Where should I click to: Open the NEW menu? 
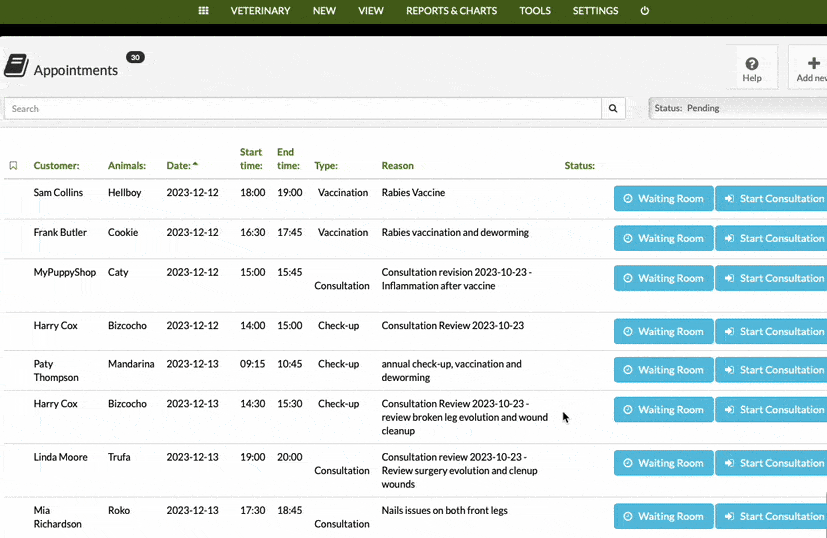pyautogui.click(x=324, y=11)
